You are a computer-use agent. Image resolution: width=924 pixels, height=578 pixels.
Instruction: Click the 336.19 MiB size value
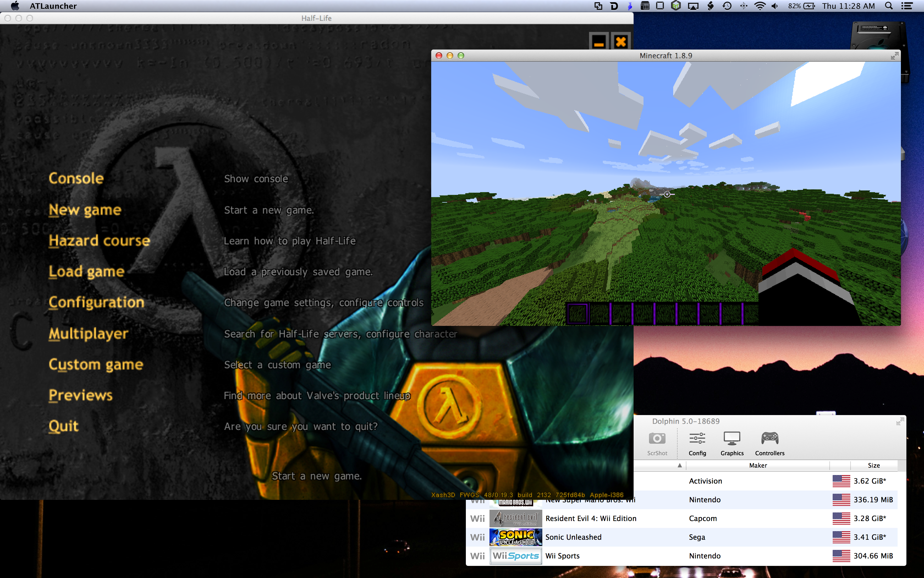click(x=873, y=500)
